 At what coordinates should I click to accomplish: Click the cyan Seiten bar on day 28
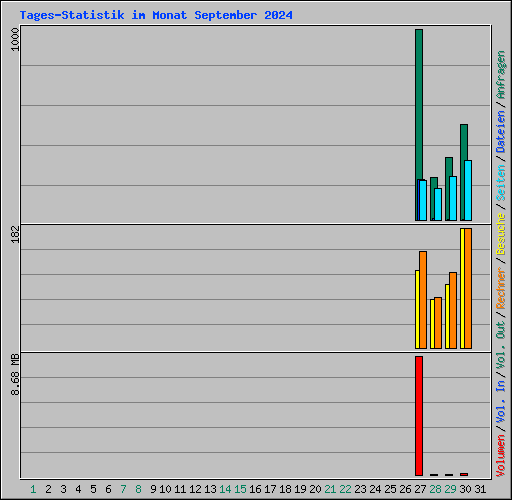(x=438, y=205)
